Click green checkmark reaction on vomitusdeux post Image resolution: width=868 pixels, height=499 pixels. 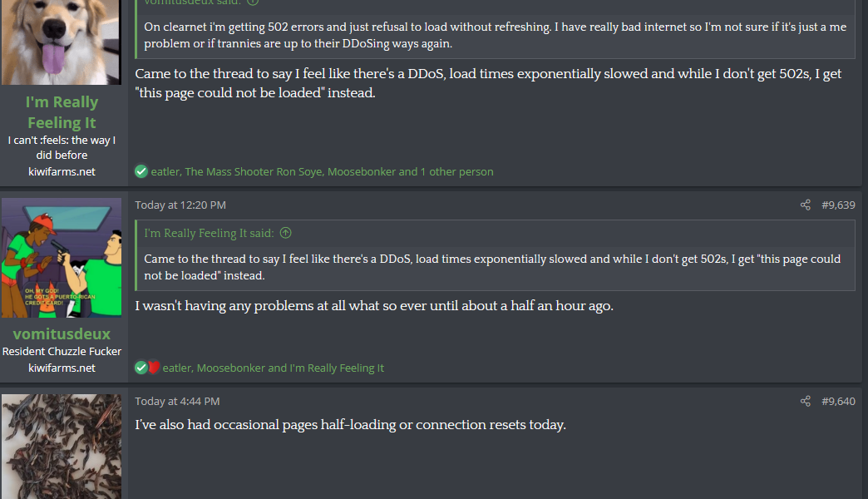(141, 368)
